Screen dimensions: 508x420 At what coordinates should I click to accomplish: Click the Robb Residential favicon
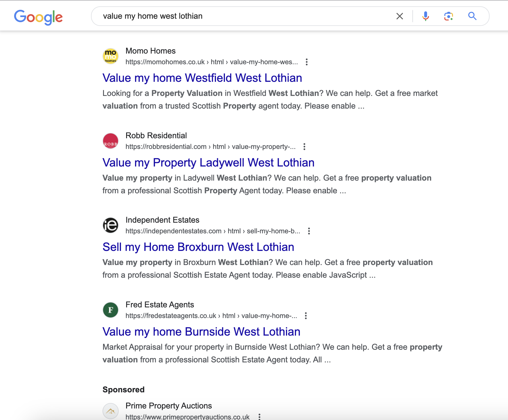[x=111, y=141]
